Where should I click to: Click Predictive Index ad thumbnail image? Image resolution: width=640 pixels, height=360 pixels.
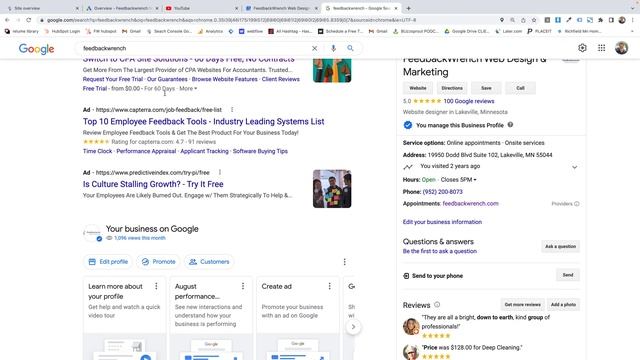click(x=332, y=189)
